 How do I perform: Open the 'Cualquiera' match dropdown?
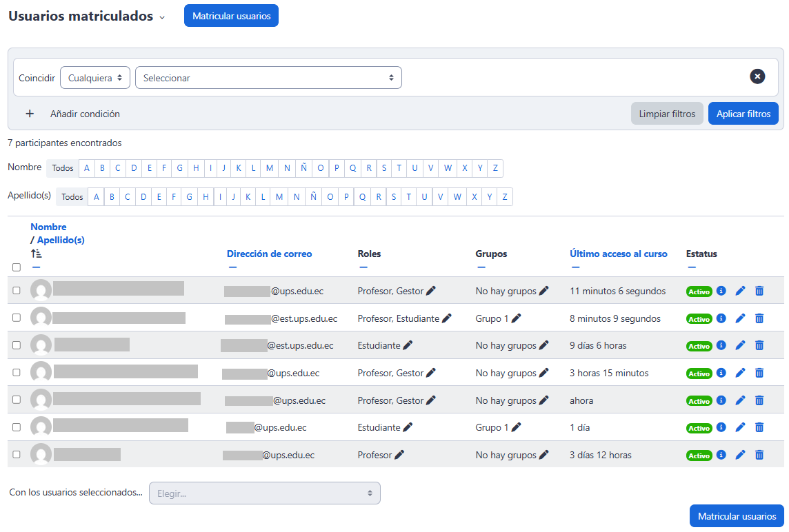(x=95, y=78)
